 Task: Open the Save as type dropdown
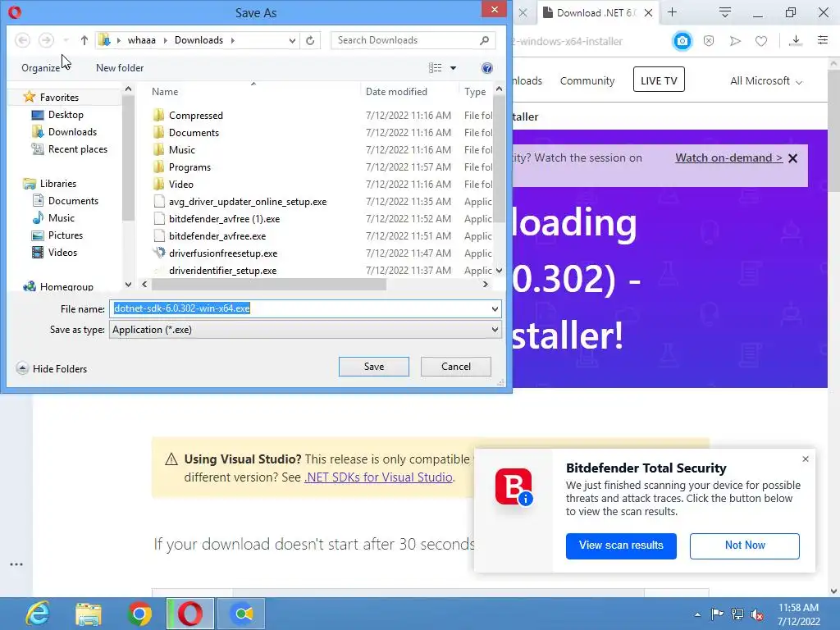(495, 330)
